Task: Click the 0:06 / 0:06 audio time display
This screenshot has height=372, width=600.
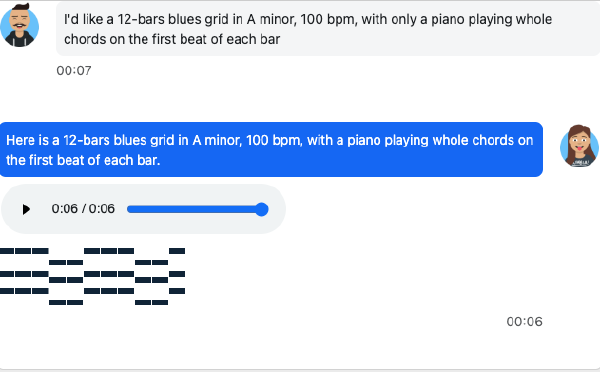Action: coord(83,209)
